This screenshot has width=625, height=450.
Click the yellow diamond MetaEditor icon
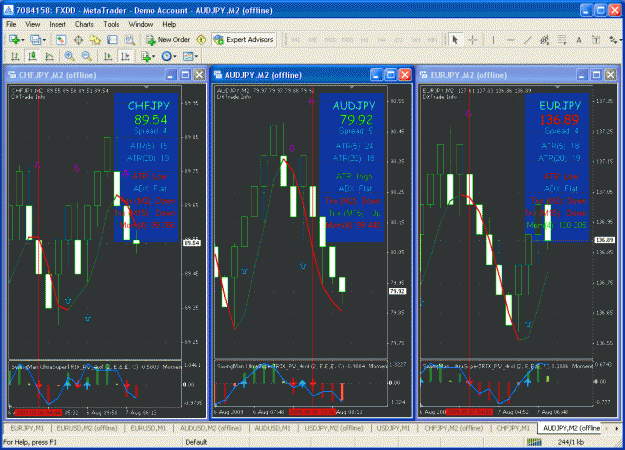point(201,39)
